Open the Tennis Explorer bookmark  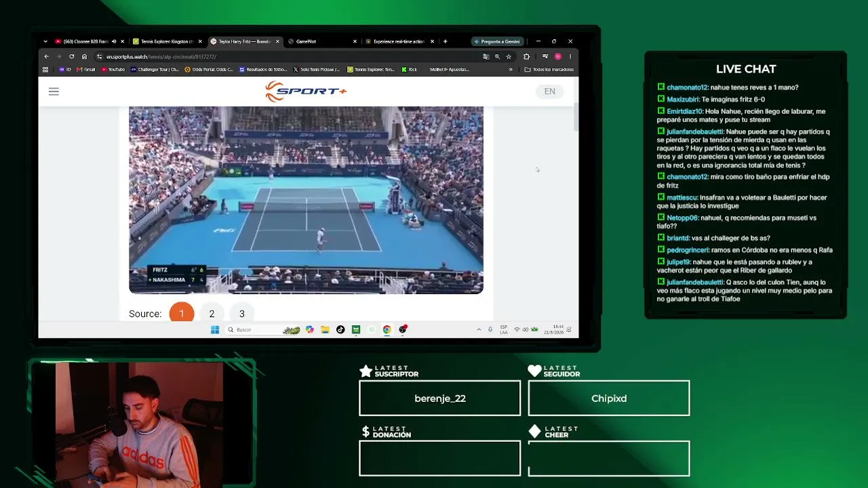(x=371, y=69)
